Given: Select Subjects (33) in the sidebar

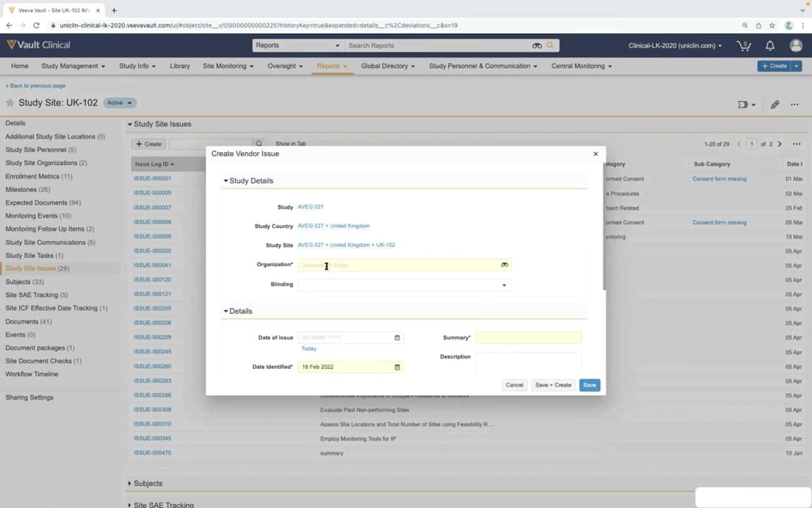Looking at the screenshot, I should coord(25,282).
